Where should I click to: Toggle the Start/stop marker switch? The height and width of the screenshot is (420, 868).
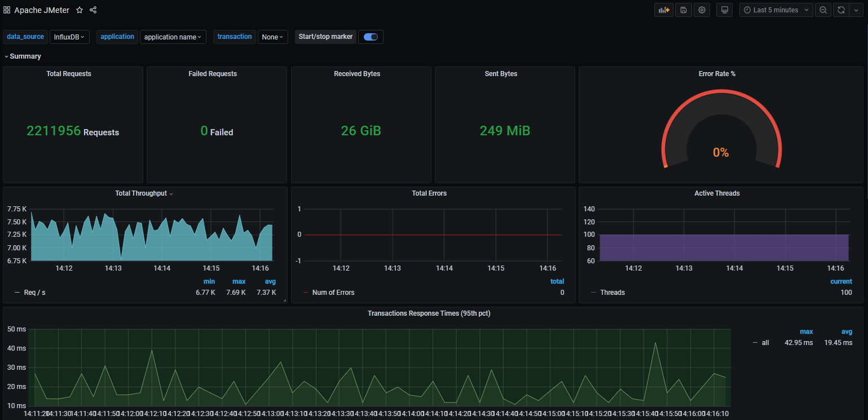coord(371,36)
